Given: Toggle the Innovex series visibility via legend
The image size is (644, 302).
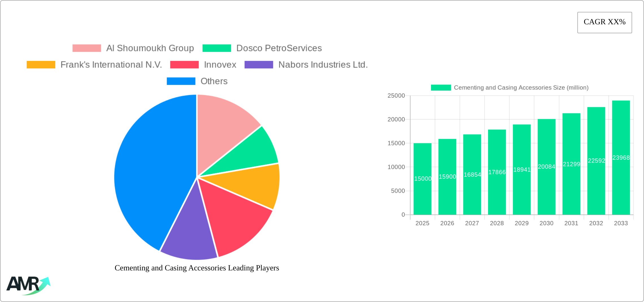Looking at the screenshot, I should (184, 65).
